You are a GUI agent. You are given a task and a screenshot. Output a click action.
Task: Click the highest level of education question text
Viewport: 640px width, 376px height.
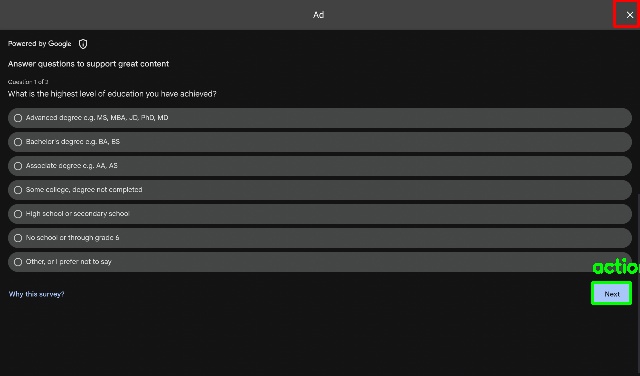(x=112, y=94)
